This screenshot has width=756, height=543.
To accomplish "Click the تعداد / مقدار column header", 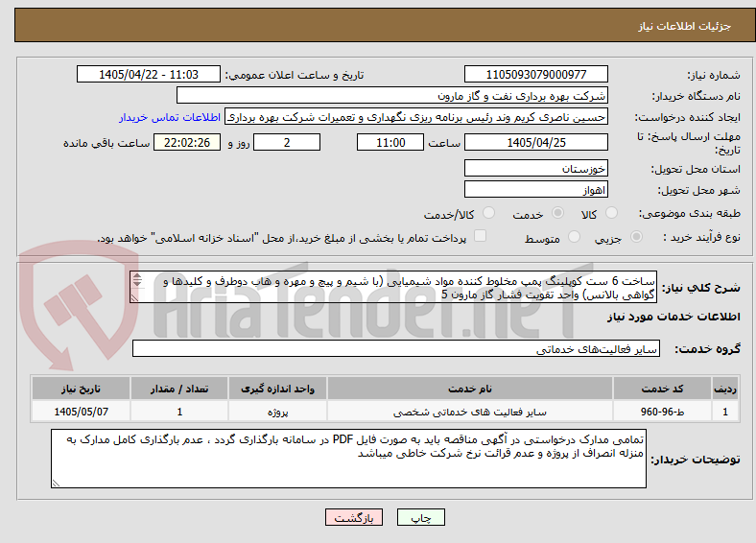I will [179, 389].
